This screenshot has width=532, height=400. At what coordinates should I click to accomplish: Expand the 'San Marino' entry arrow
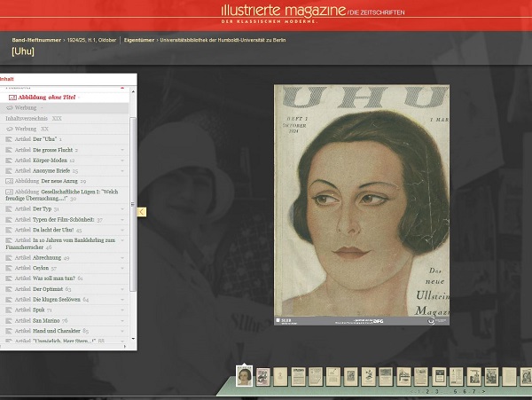coord(122,321)
